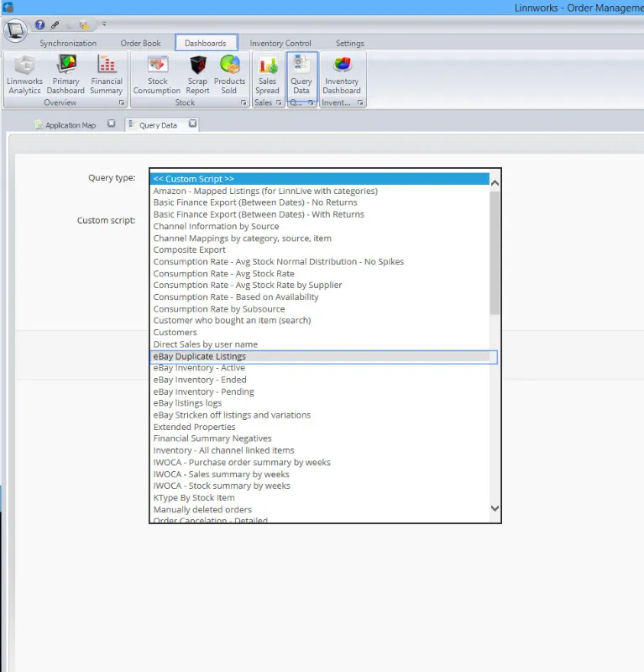Screen dimensions: 644x672
Task: Choose 'eBay Inventory - Ended'
Action: 320,380
